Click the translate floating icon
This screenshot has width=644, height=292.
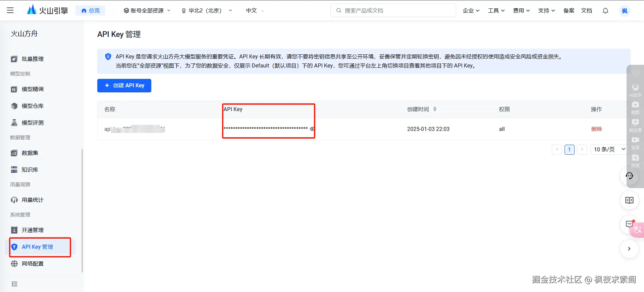pos(637,230)
